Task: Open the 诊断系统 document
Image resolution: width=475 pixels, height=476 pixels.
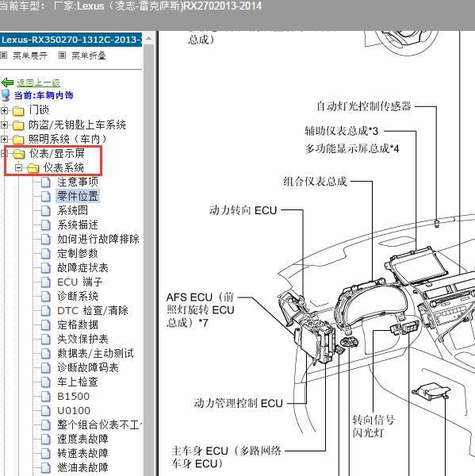Action: tap(78, 296)
